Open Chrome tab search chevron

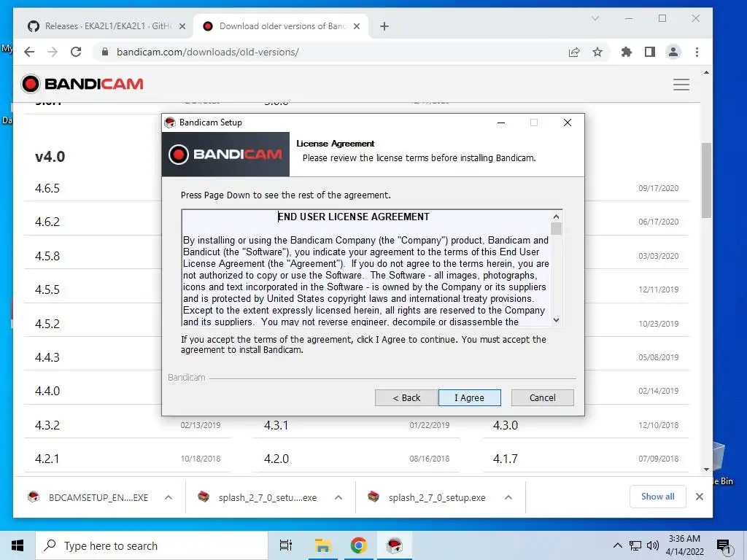coord(595,18)
